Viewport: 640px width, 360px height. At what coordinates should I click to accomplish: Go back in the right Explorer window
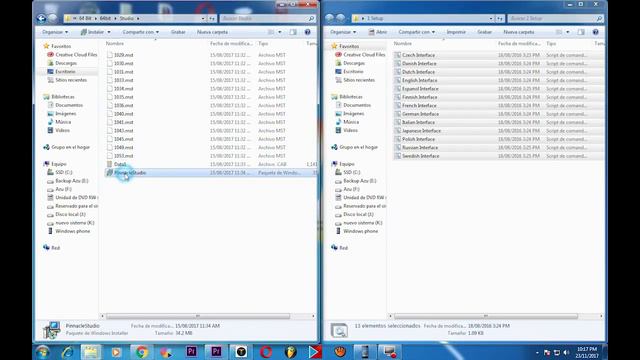pyautogui.click(x=329, y=18)
